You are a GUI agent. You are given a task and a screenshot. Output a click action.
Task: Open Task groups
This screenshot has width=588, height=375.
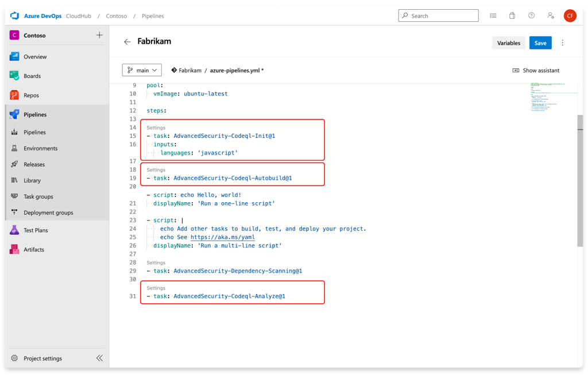[x=40, y=196]
